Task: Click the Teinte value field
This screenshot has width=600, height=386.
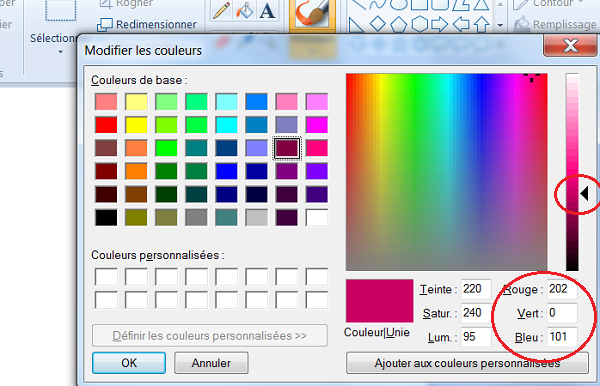Action: click(476, 289)
